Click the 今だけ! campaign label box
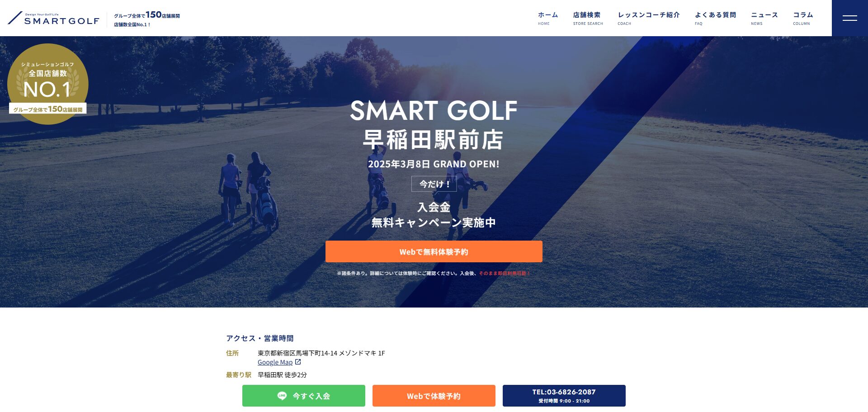The height and width of the screenshot is (412, 868). coord(434,184)
